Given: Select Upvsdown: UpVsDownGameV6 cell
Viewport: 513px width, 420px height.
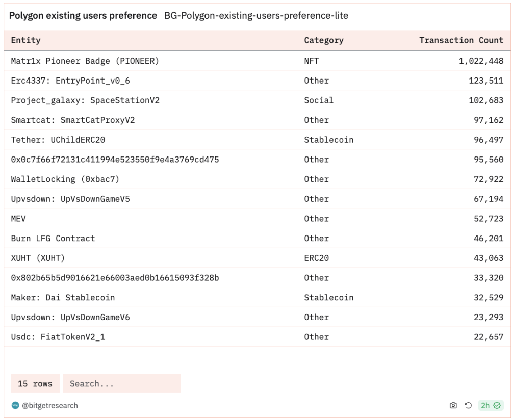Looking at the screenshot, I should tap(70, 317).
